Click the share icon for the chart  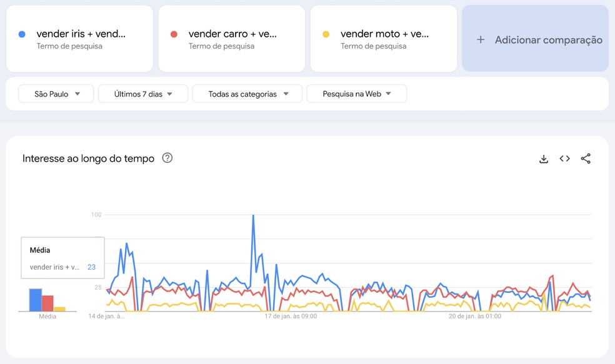tap(586, 159)
